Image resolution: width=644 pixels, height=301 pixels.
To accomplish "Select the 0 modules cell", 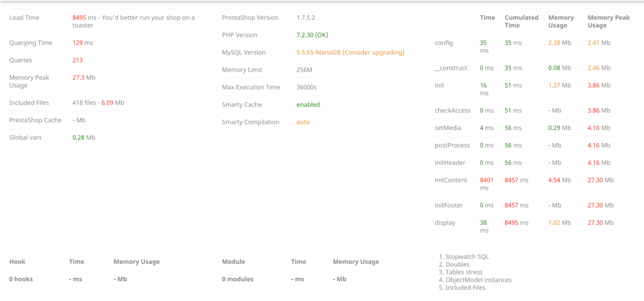I will click(238, 279).
